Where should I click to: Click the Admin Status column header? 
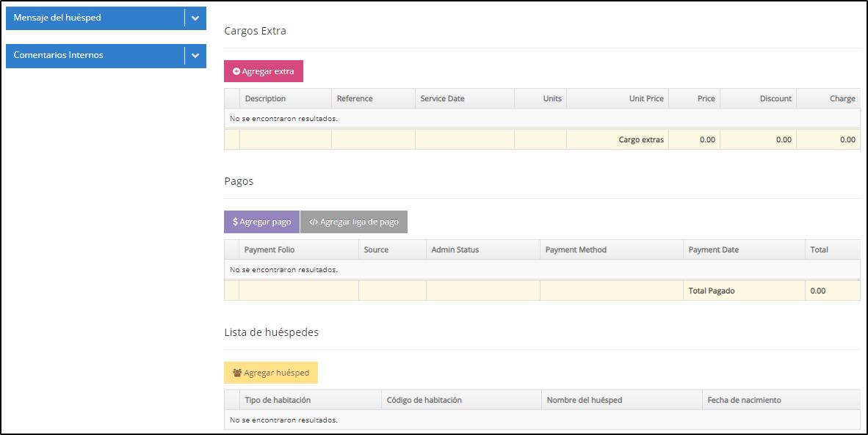click(x=455, y=249)
